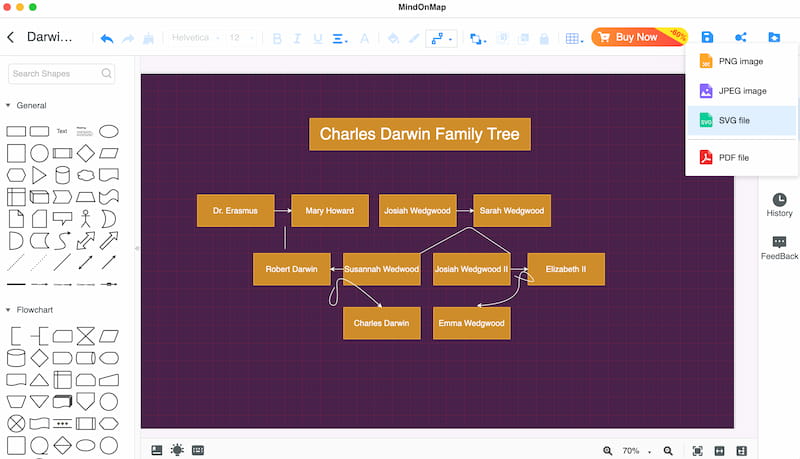
Task: Click the fit-to-screen icon in bottom bar
Action: point(697,451)
